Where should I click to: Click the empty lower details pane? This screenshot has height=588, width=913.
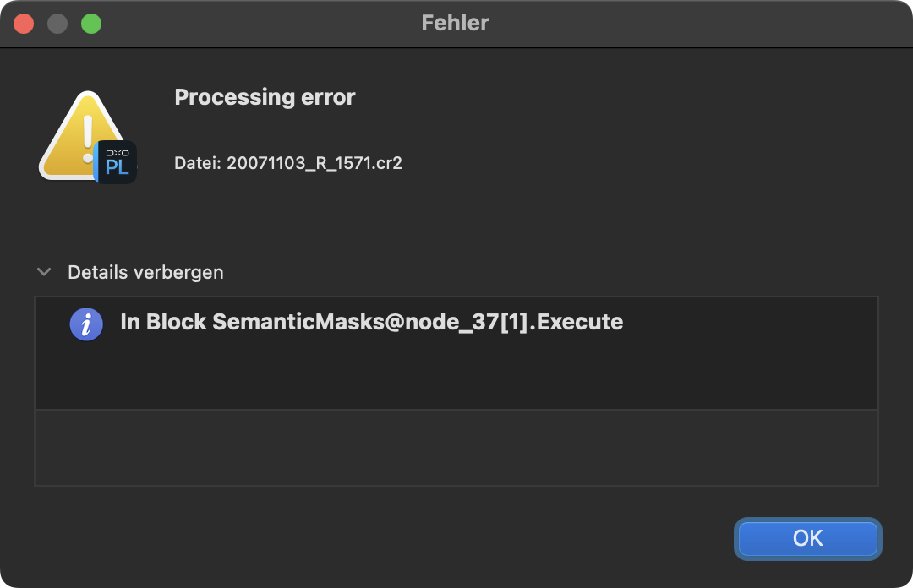point(456,448)
